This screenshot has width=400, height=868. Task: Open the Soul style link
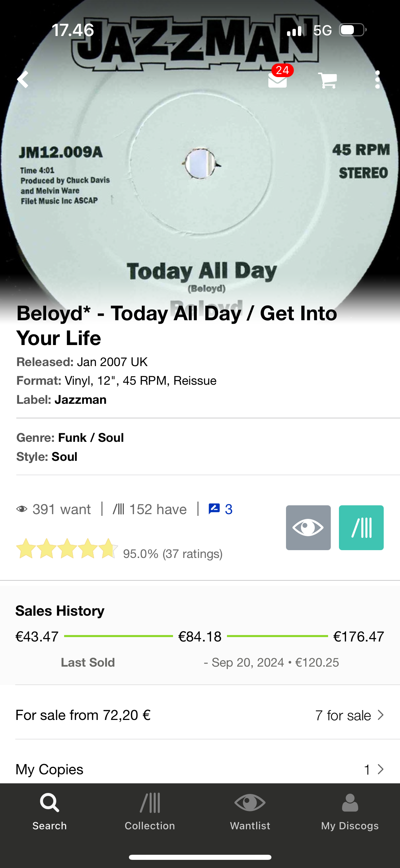(64, 457)
